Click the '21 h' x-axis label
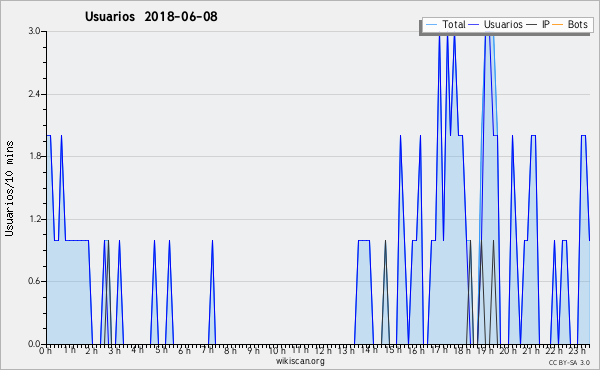Image resolution: width=600 pixels, height=370 pixels. coord(532,351)
